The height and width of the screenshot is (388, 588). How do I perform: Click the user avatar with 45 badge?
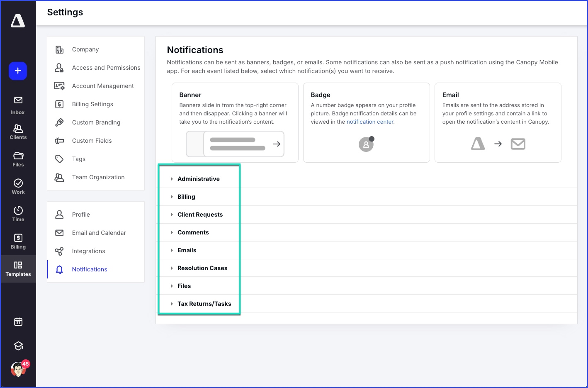[18, 369]
